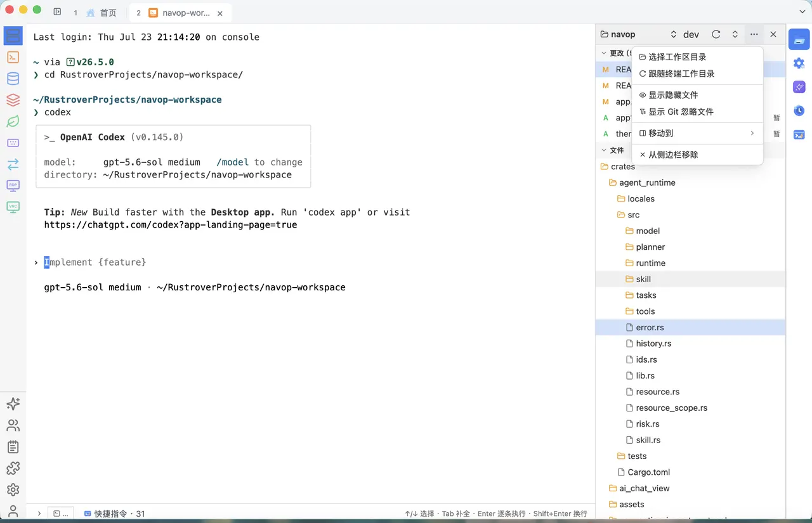Open the purple magic wand icon in right rail
The width and height of the screenshot is (812, 523).
(x=799, y=87)
